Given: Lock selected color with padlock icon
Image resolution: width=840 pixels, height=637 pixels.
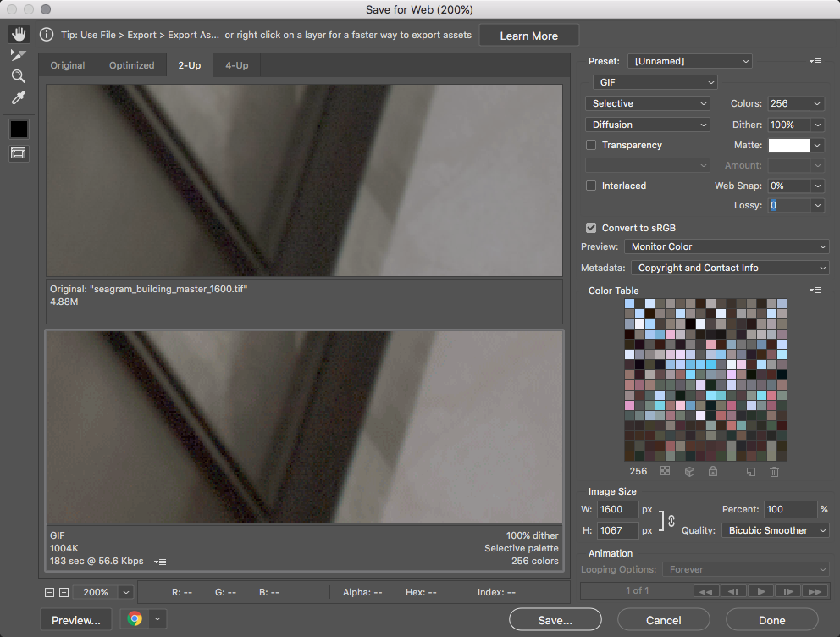Looking at the screenshot, I should click(713, 472).
